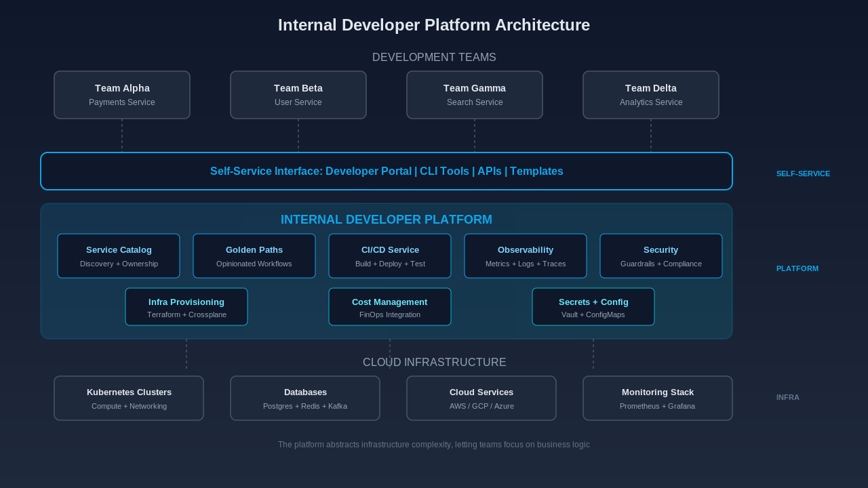Click the Cloud Services box
Image resolution: width=868 pixels, height=488 pixels.
coord(481,399)
